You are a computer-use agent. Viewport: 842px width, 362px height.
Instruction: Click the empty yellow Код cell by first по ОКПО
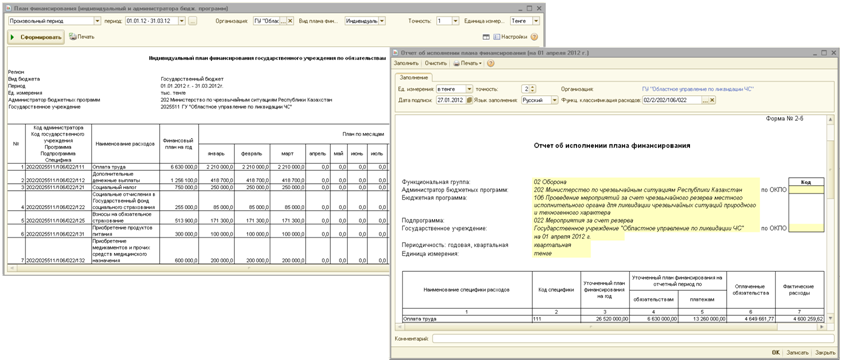(805, 190)
